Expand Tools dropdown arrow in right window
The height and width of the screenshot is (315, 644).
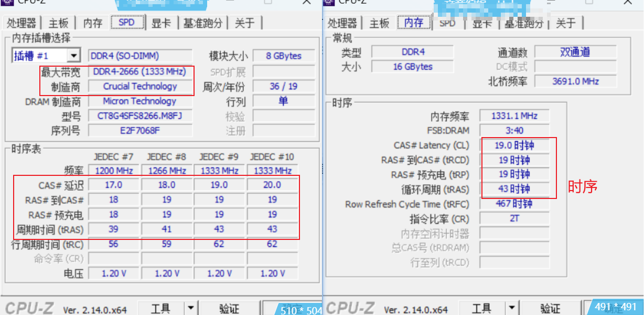pos(512,308)
